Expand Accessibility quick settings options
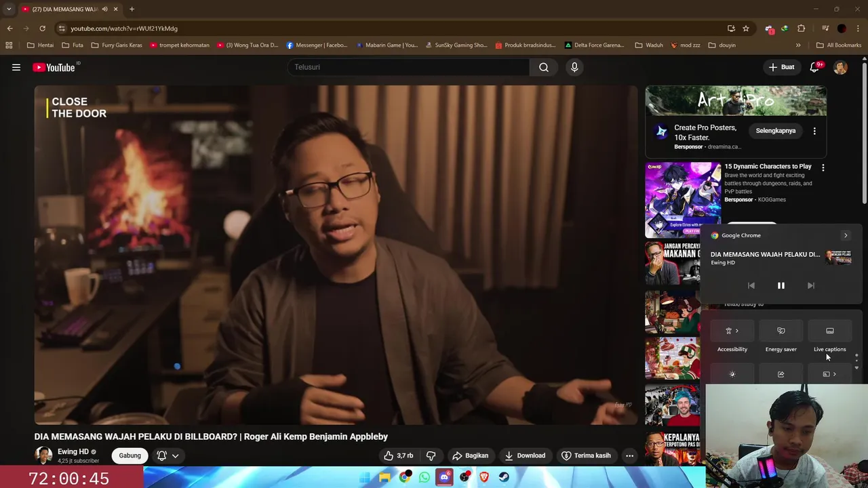Image resolution: width=868 pixels, height=488 pixels. point(737,331)
